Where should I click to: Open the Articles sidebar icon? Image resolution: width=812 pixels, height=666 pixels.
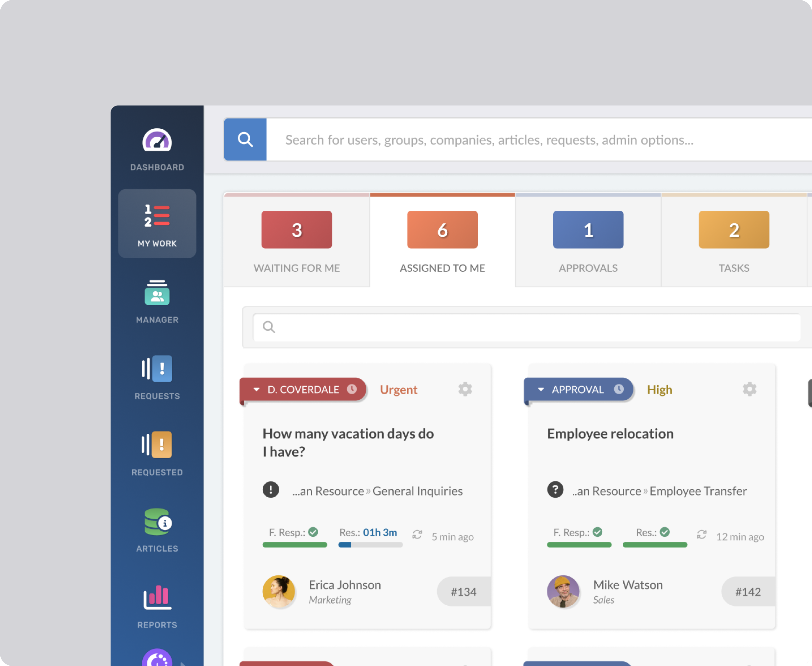click(157, 529)
